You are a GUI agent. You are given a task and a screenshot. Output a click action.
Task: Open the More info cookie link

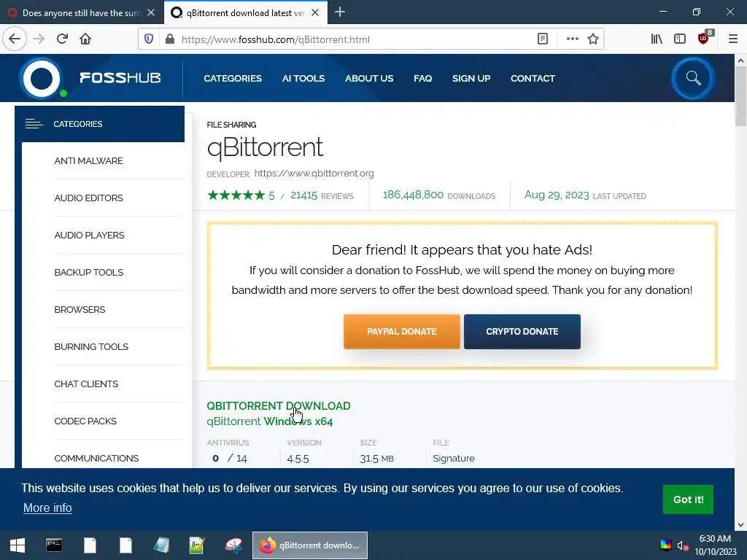[x=47, y=507]
